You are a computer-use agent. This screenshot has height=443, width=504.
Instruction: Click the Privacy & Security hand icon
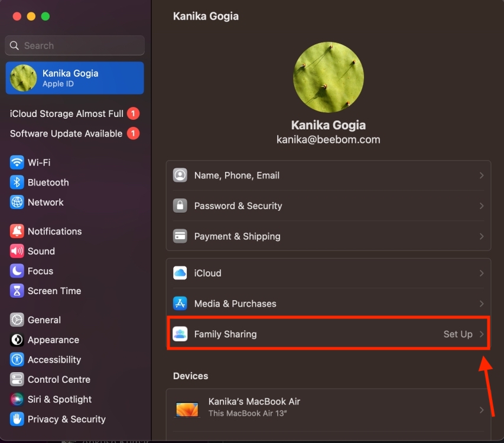tap(17, 419)
